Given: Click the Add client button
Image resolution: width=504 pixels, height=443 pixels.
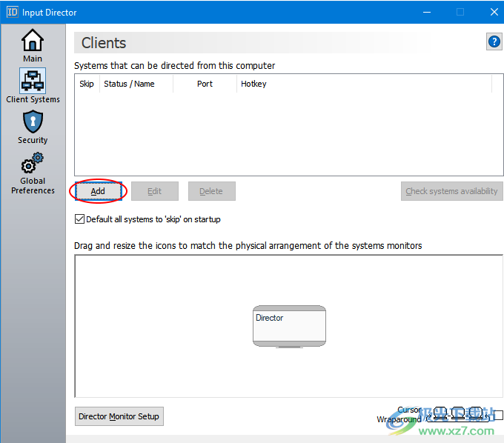Looking at the screenshot, I should [x=99, y=191].
